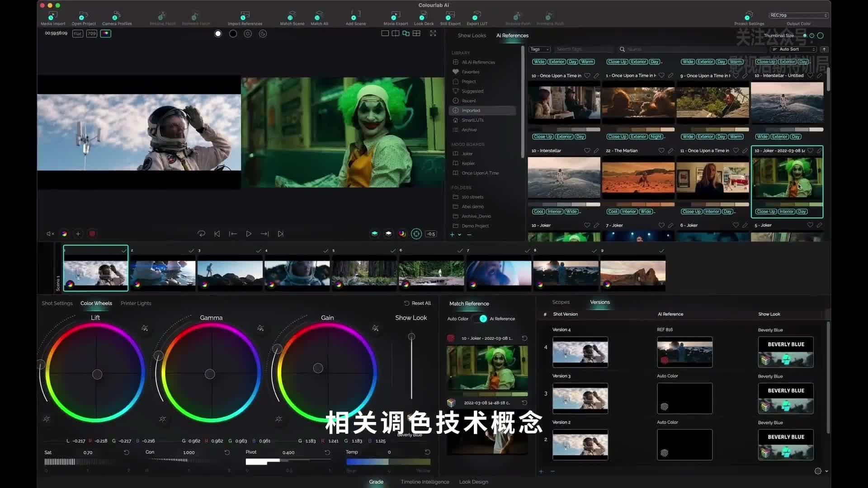Open the Tags dropdown
The width and height of the screenshot is (868, 488).
point(539,49)
